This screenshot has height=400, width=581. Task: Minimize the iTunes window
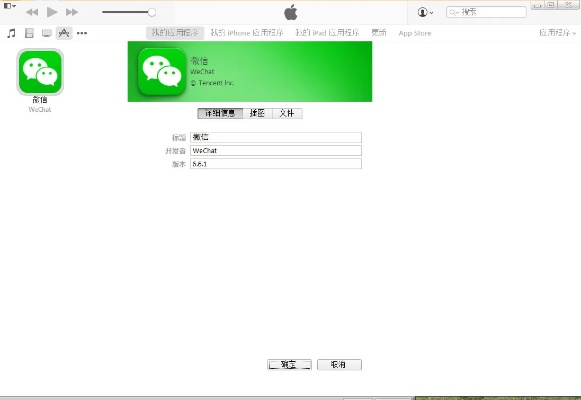pyautogui.click(x=538, y=5)
